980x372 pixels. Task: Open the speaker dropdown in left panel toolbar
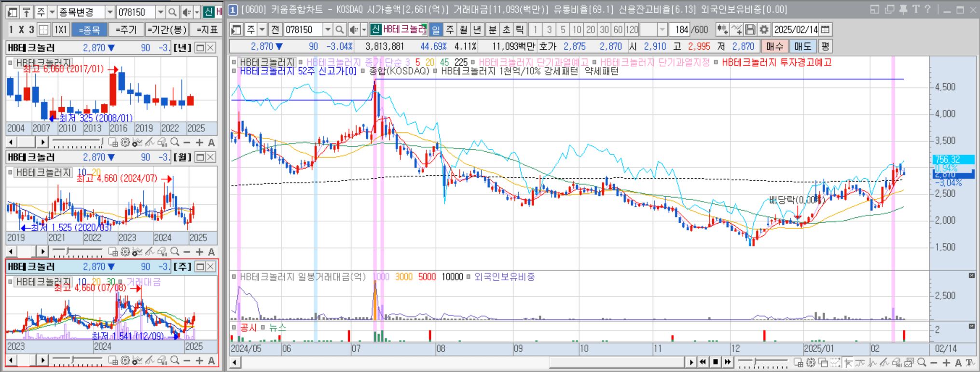pyautogui.click(x=197, y=12)
